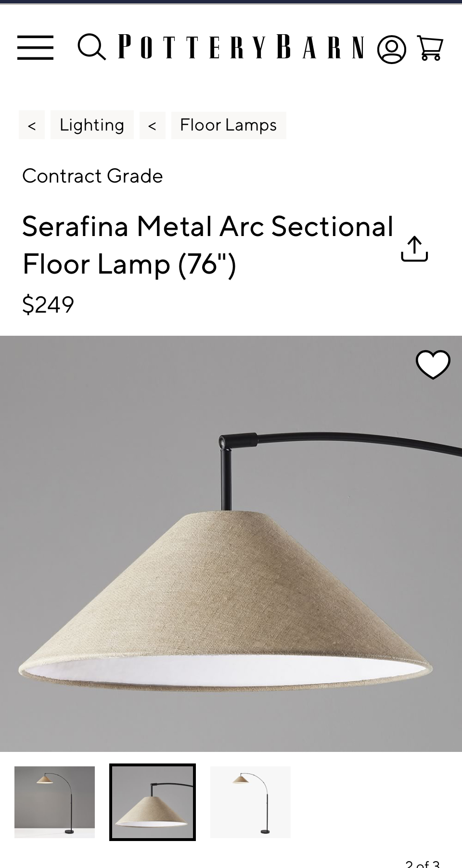The image size is (462, 868).
Task: Open the account profile icon
Action: coord(391,49)
